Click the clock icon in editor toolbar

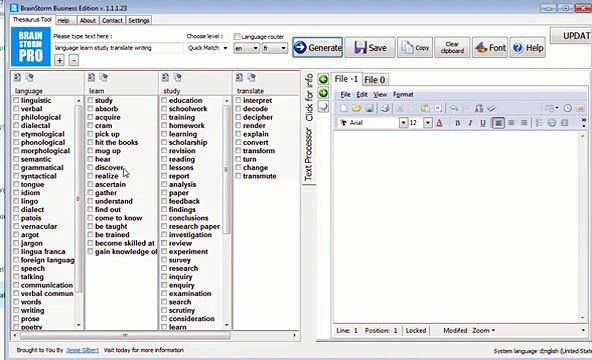[567, 108]
